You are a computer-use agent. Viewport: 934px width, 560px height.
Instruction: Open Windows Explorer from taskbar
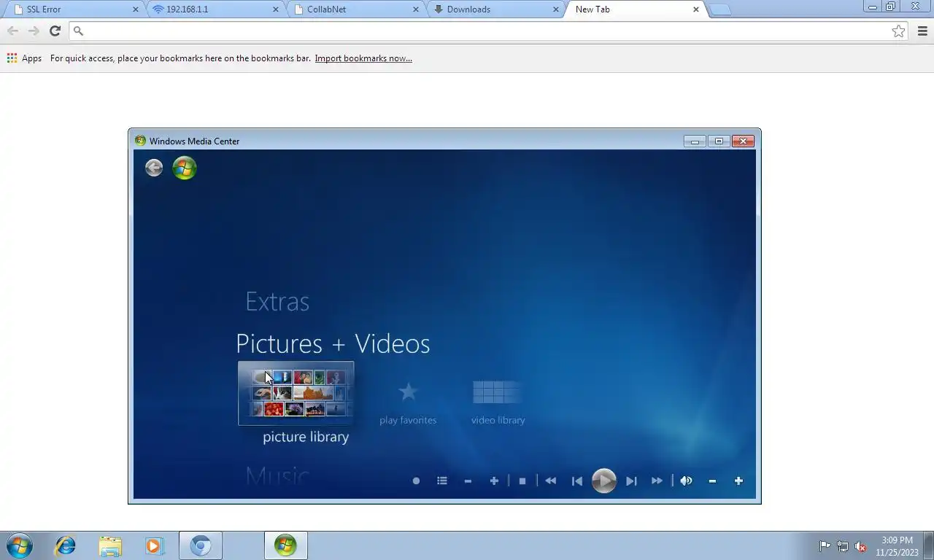110,545
